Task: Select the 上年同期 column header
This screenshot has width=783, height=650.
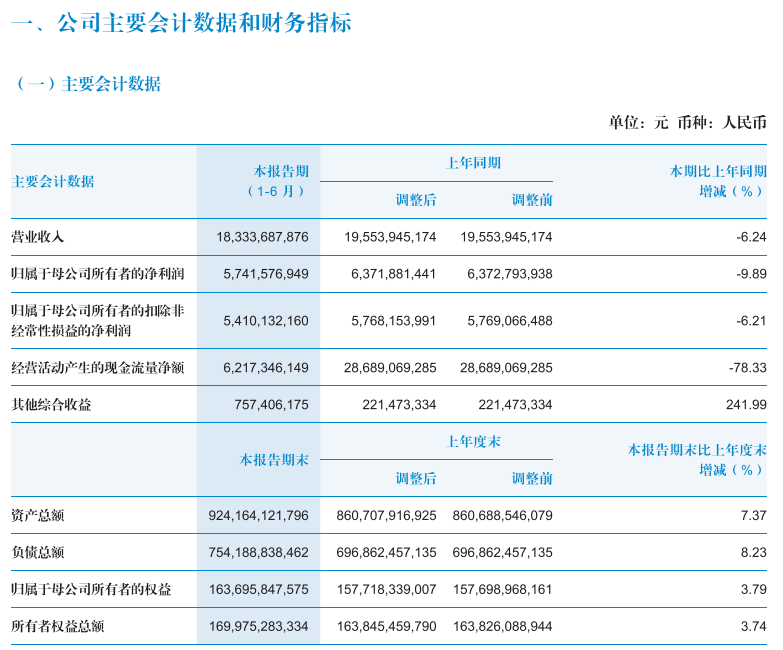Action: point(473,163)
